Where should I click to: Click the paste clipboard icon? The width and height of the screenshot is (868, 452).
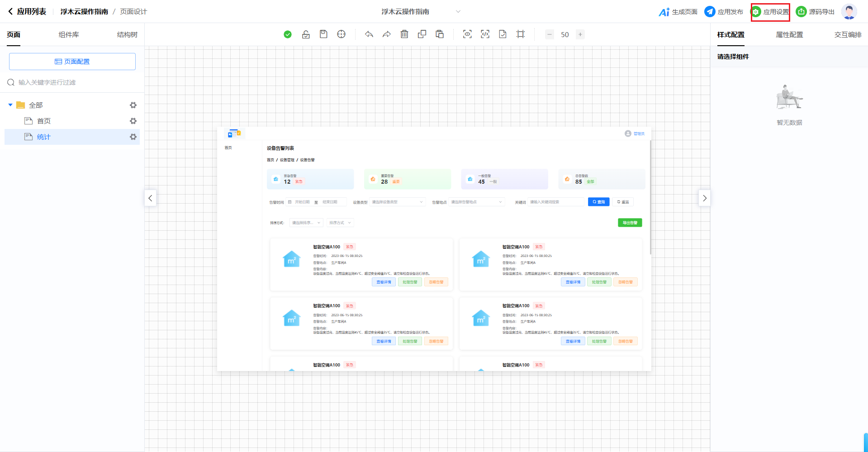pos(440,34)
